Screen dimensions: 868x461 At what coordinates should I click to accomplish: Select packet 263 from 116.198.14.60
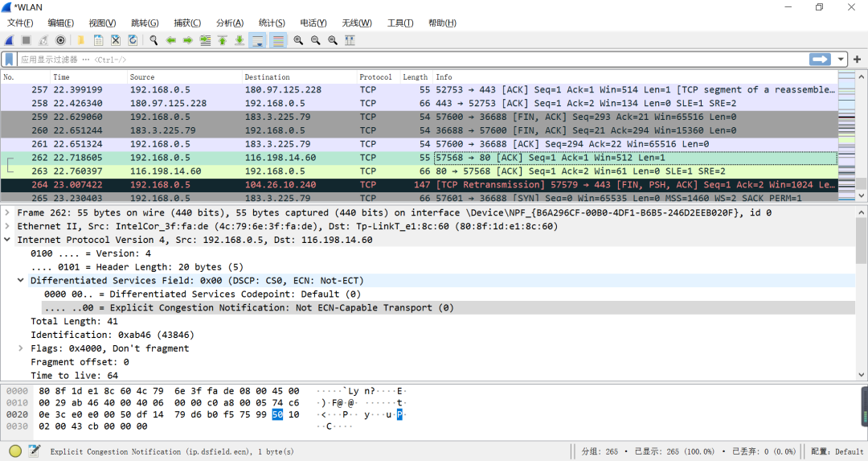click(x=419, y=171)
